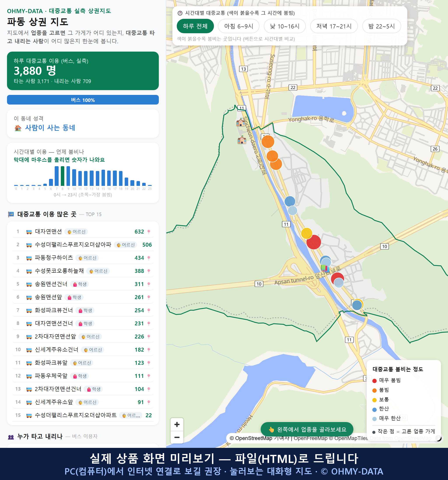Click the pin icon on 신세계주유소건너 row

(149, 350)
